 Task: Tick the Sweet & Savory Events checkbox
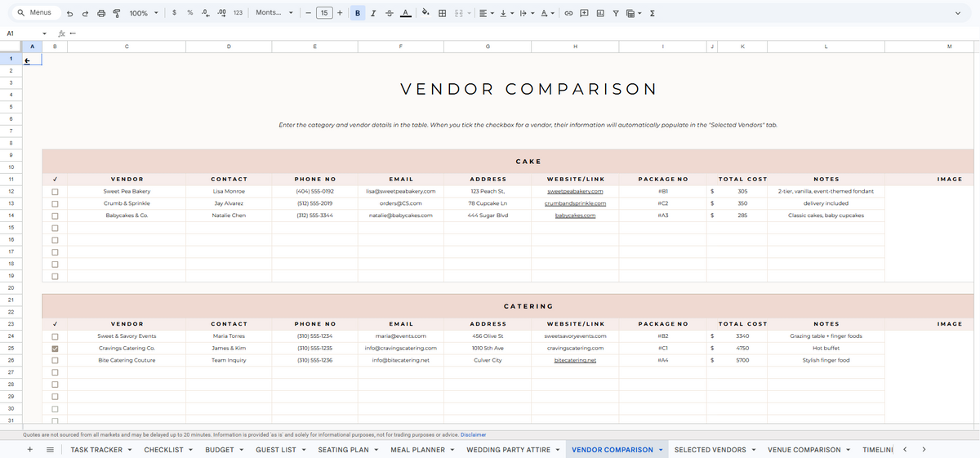click(55, 336)
